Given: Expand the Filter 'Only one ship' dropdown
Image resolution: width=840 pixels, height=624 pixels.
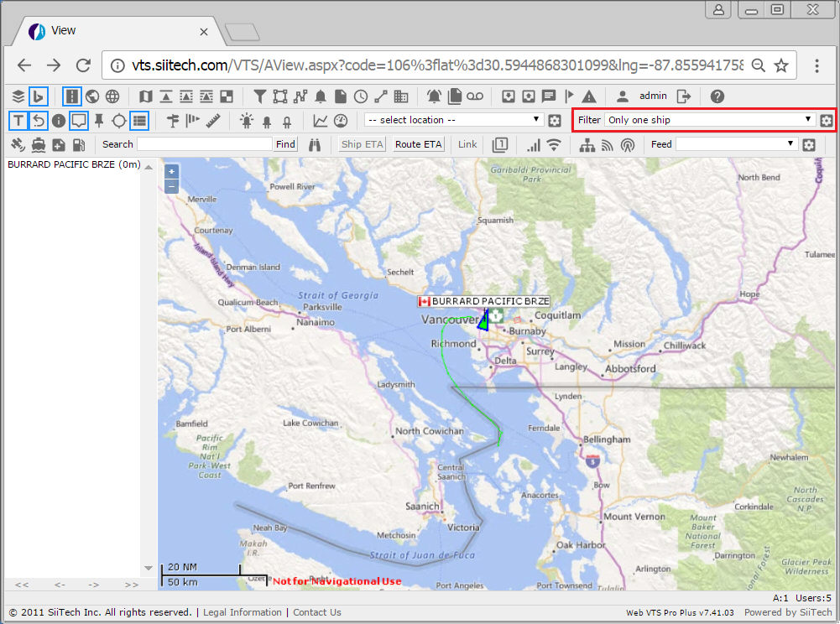Looking at the screenshot, I should [x=710, y=120].
